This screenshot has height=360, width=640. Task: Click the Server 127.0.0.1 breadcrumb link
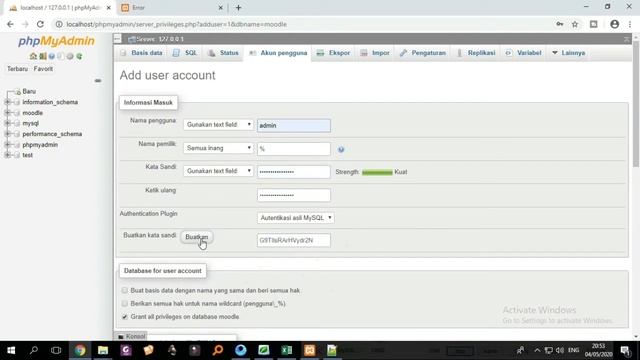click(160, 39)
